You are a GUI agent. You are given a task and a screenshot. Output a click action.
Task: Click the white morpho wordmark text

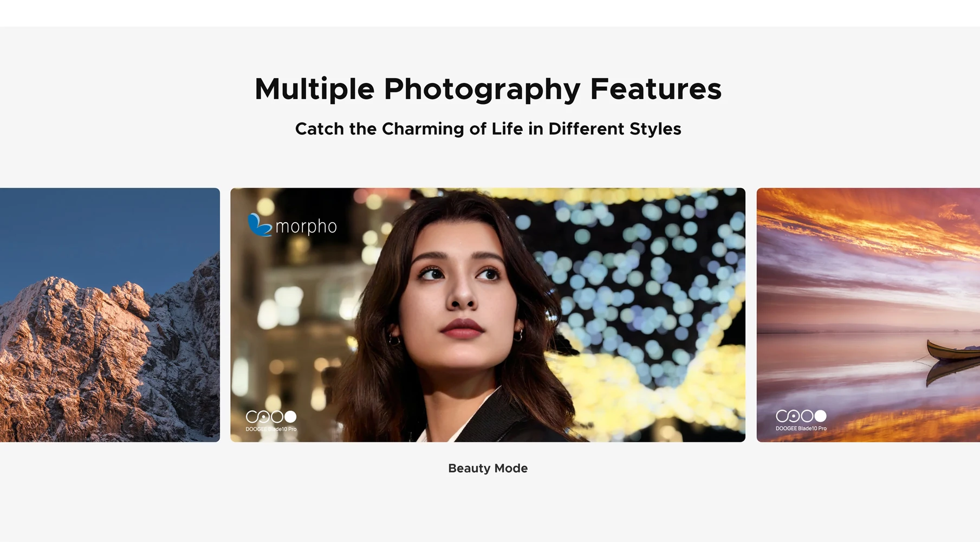[x=306, y=227]
